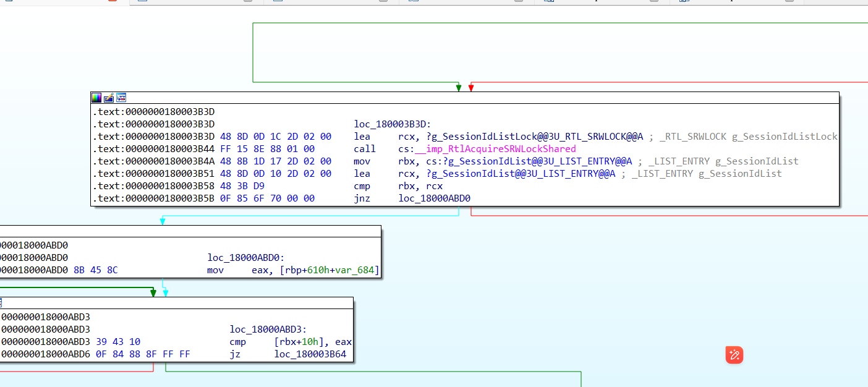
Task: Click the _LIST_ENTRY comment on second lea line
Action: pyautogui.click(x=707, y=174)
